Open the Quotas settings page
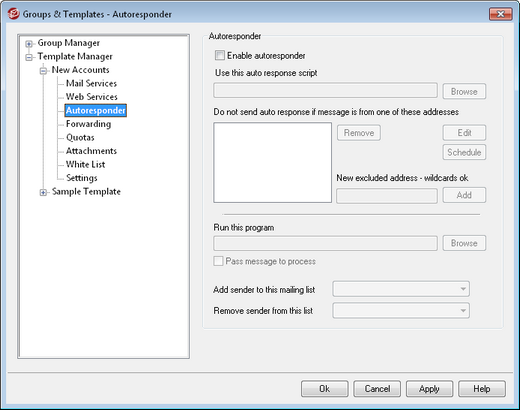Screen dimensions: 520x410 click(x=80, y=137)
